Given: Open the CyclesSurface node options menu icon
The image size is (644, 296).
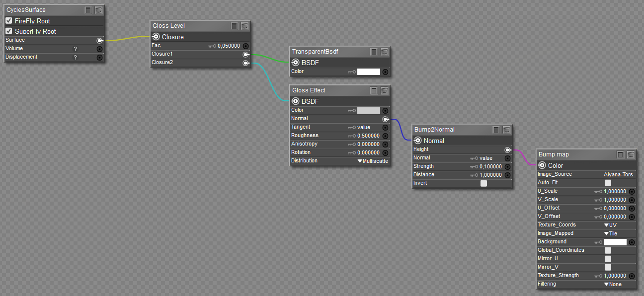Looking at the screenshot, I should (x=88, y=10).
